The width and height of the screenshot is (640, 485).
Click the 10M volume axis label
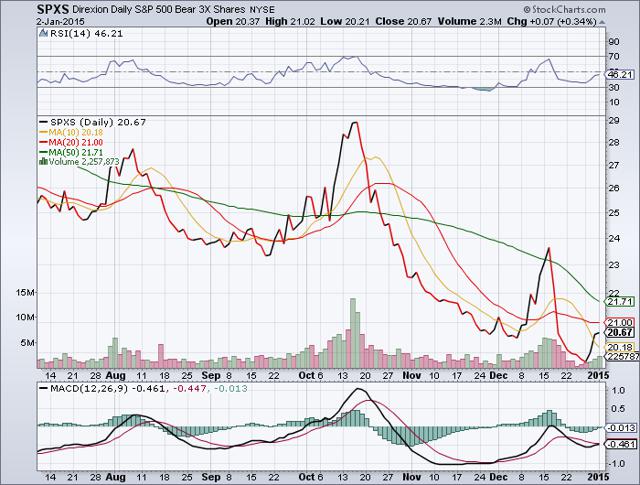click(x=25, y=317)
